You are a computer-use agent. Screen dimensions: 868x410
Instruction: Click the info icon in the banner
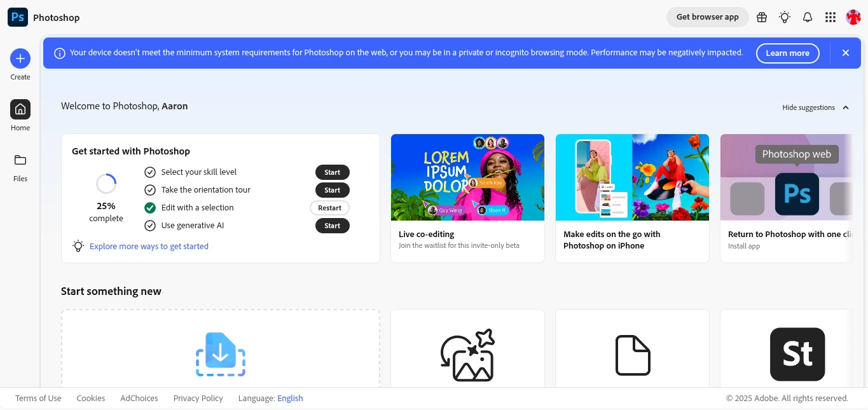pos(60,53)
